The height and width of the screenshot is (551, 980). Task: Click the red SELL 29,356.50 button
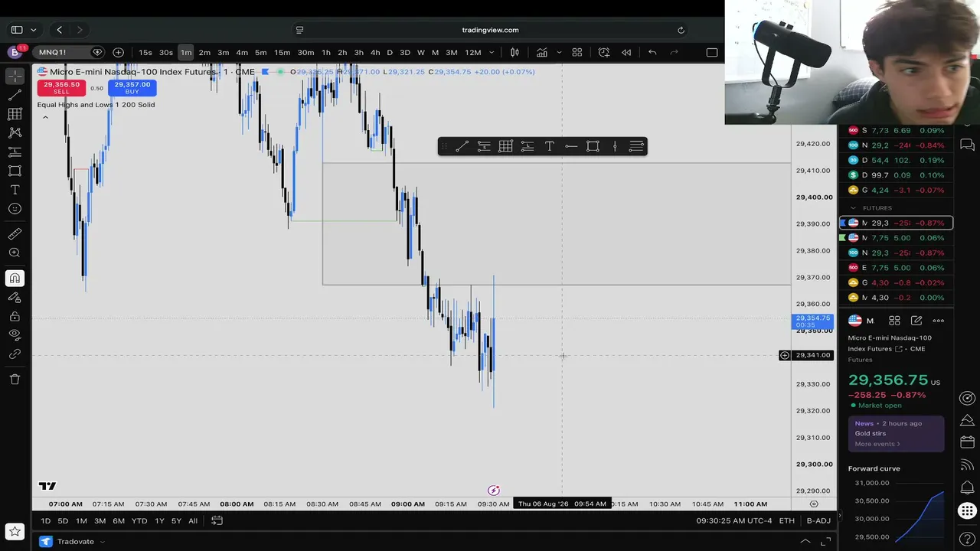click(61, 87)
